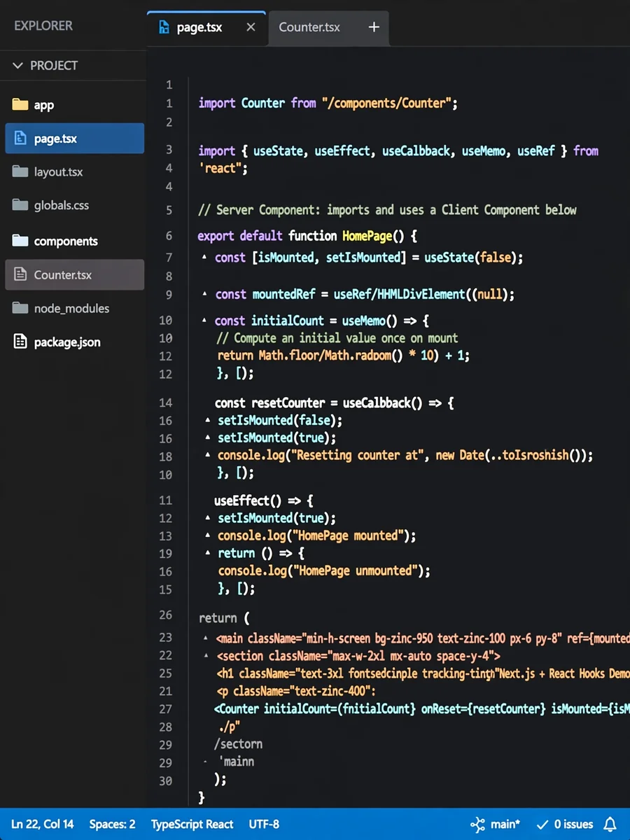630x840 pixels.
Task: Fold arrow beside the <main className line
Action: pos(206,638)
